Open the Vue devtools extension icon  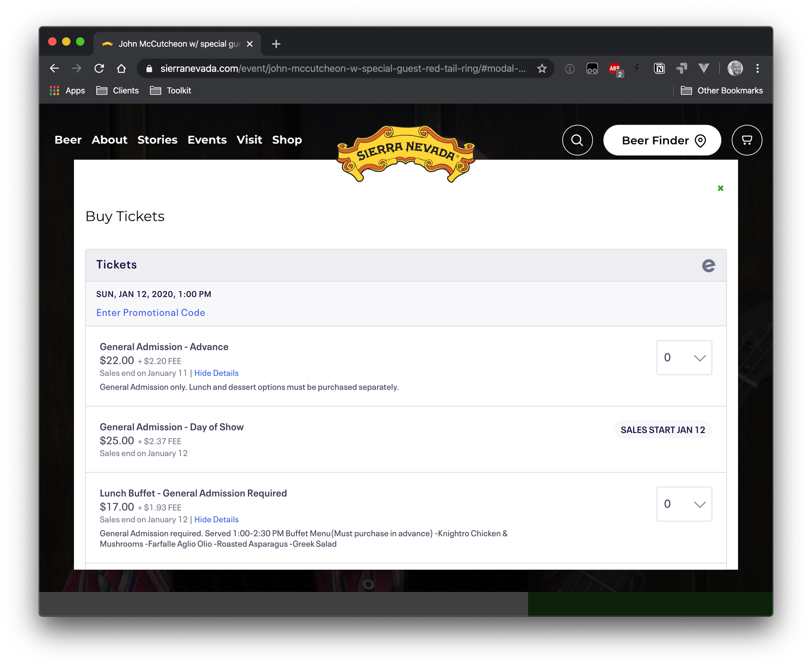point(704,68)
